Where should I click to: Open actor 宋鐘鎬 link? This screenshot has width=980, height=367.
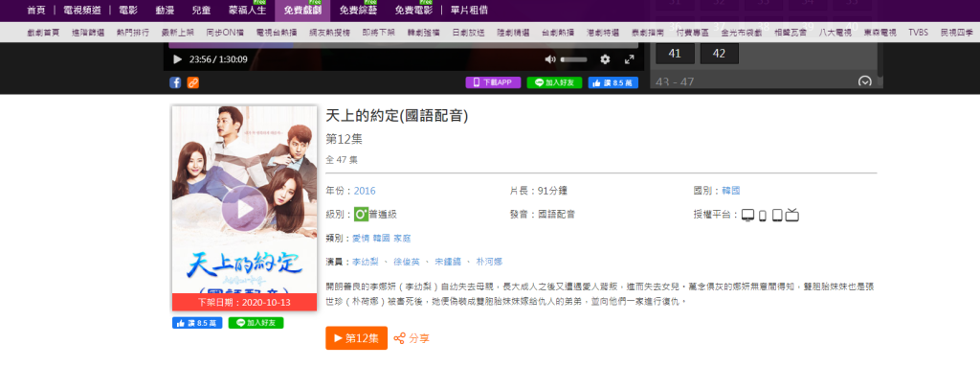coord(448,262)
